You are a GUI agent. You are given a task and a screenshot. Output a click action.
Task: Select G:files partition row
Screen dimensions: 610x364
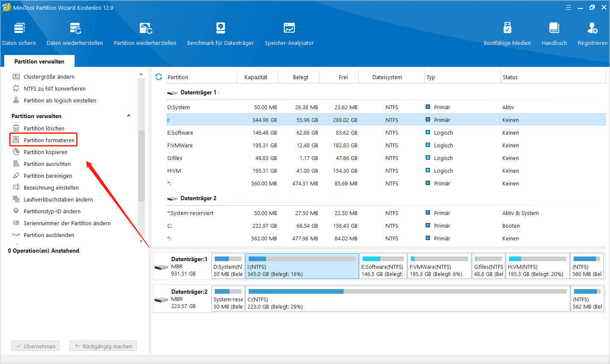coord(386,158)
